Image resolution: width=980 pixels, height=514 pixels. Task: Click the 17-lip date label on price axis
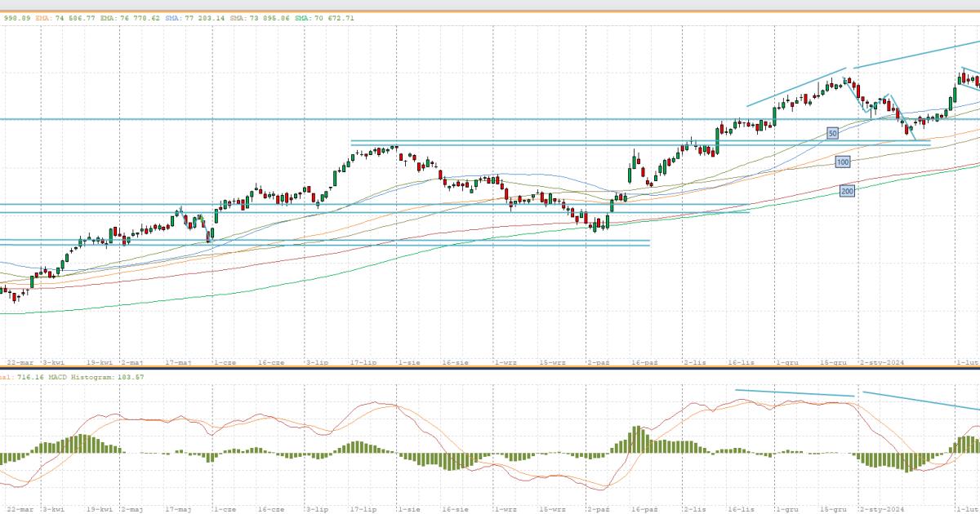click(363, 360)
